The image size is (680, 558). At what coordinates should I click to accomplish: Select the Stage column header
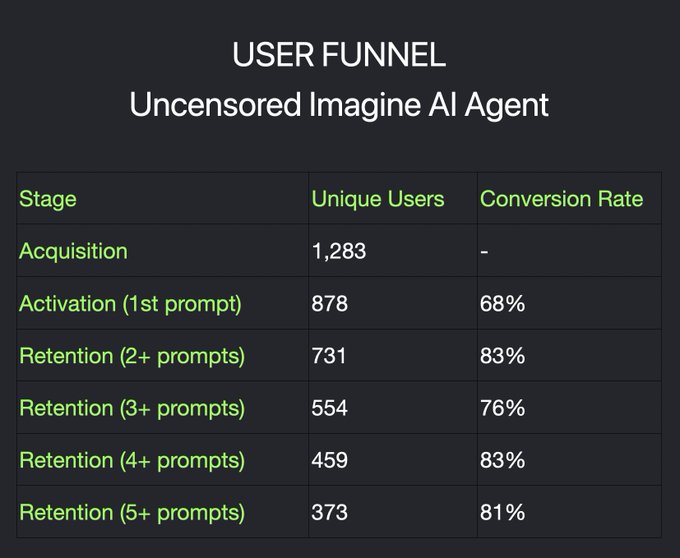(48, 199)
